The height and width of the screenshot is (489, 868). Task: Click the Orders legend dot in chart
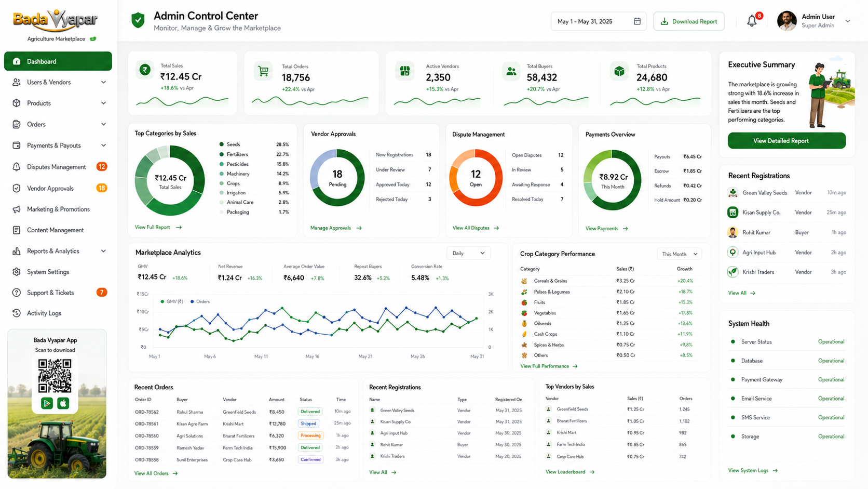[193, 301]
